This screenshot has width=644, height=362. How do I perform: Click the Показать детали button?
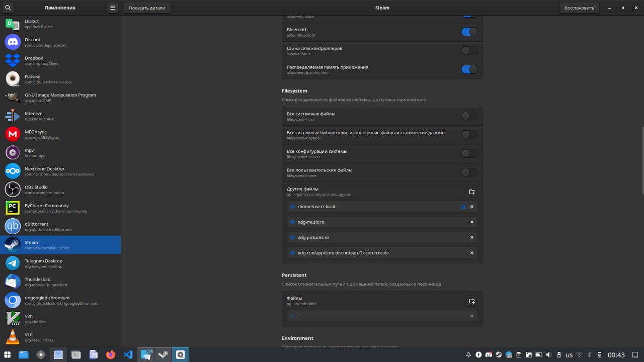click(147, 8)
